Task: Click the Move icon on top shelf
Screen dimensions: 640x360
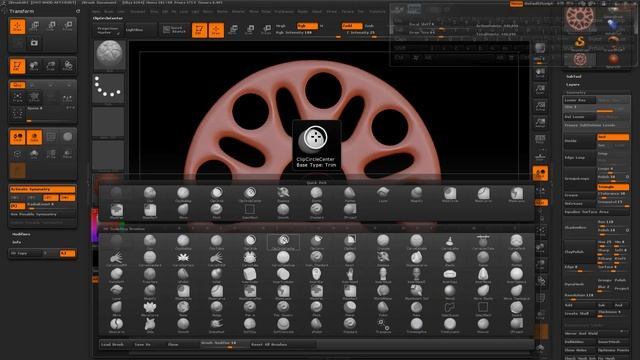Action: (x=233, y=30)
